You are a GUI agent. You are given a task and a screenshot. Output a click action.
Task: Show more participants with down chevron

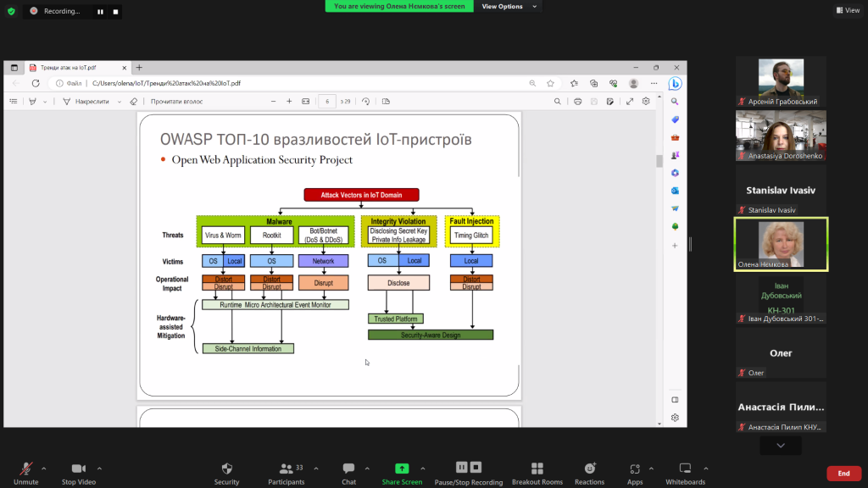click(x=781, y=446)
